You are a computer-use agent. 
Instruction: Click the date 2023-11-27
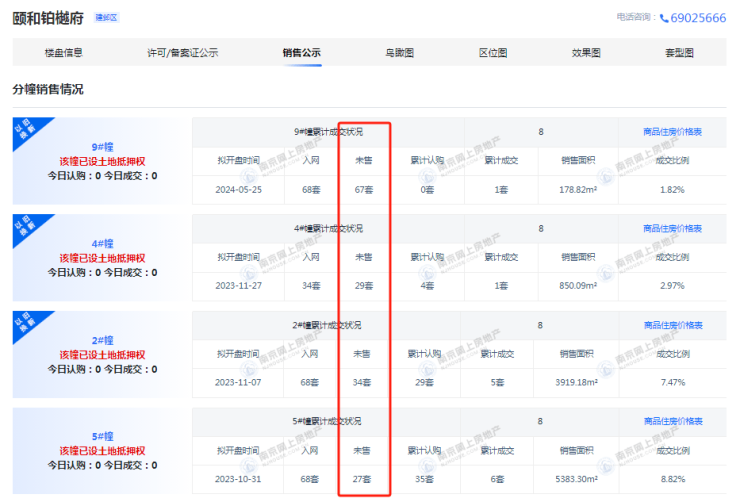coord(238,285)
